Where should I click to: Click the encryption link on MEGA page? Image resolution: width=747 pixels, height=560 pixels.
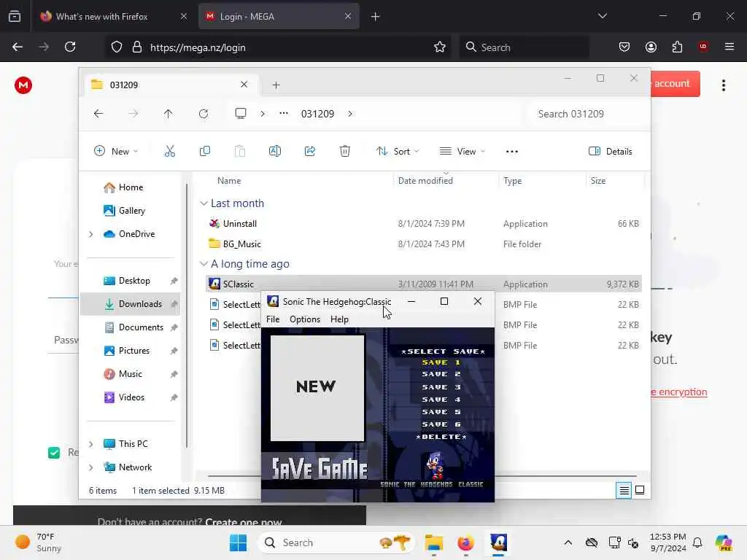pos(679,392)
